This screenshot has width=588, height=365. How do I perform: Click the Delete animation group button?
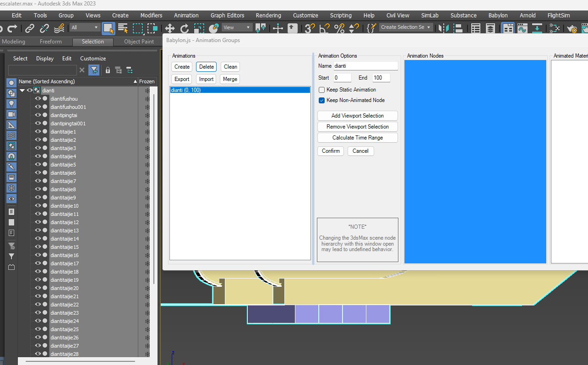tap(207, 67)
